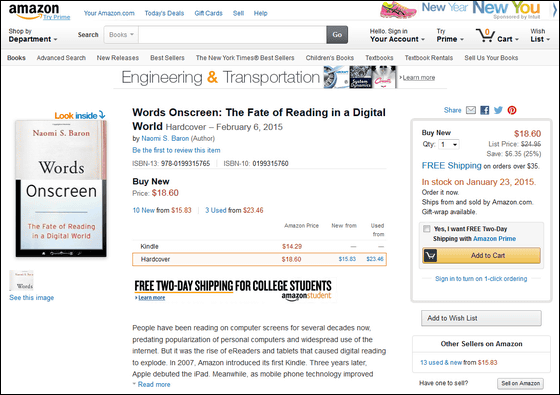Screen dimensions: 560x395
Task: Click Be the first to review this item
Action: point(176,150)
